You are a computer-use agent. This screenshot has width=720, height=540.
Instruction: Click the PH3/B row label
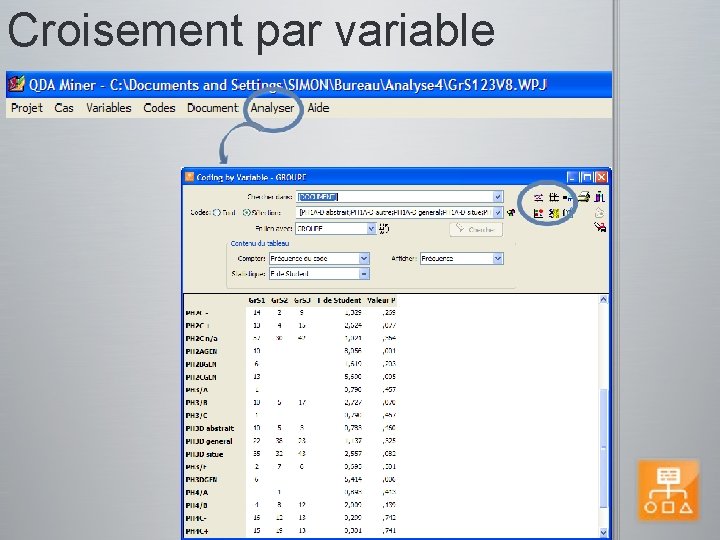coord(197,403)
